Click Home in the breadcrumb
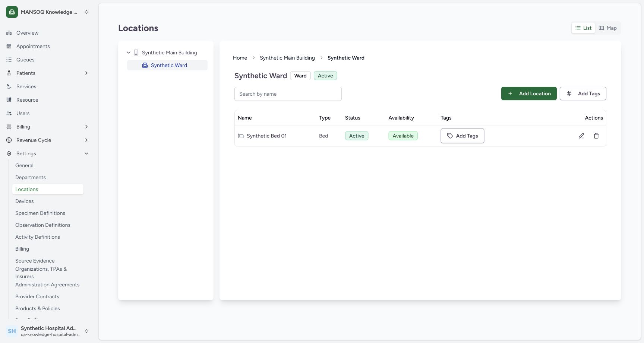This screenshot has height=343, width=644. click(240, 58)
